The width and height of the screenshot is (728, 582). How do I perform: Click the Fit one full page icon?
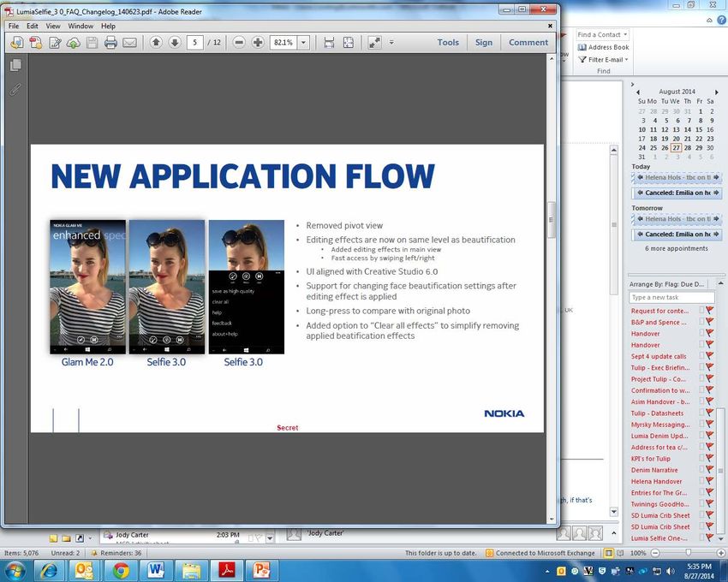pyautogui.click(x=349, y=43)
